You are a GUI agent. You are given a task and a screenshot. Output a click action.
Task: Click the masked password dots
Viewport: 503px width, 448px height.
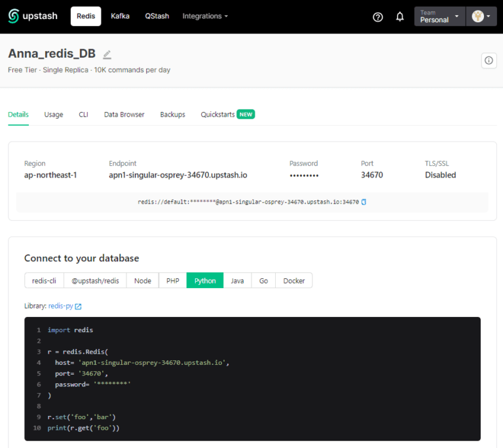coord(304,176)
